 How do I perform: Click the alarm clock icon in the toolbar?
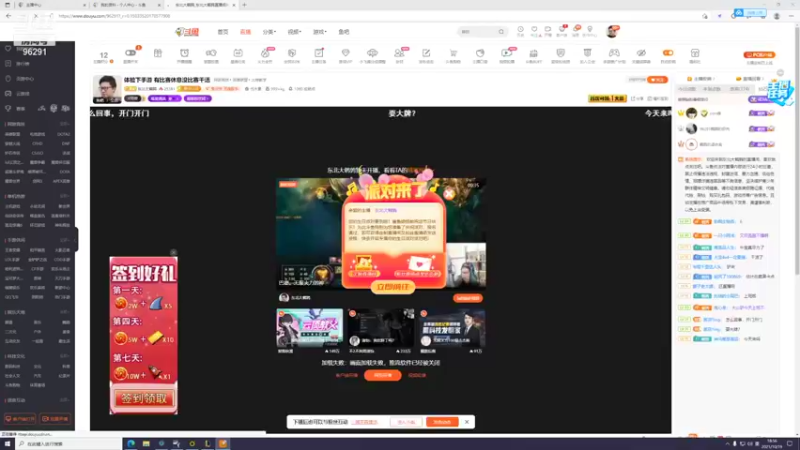click(x=184, y=53)
